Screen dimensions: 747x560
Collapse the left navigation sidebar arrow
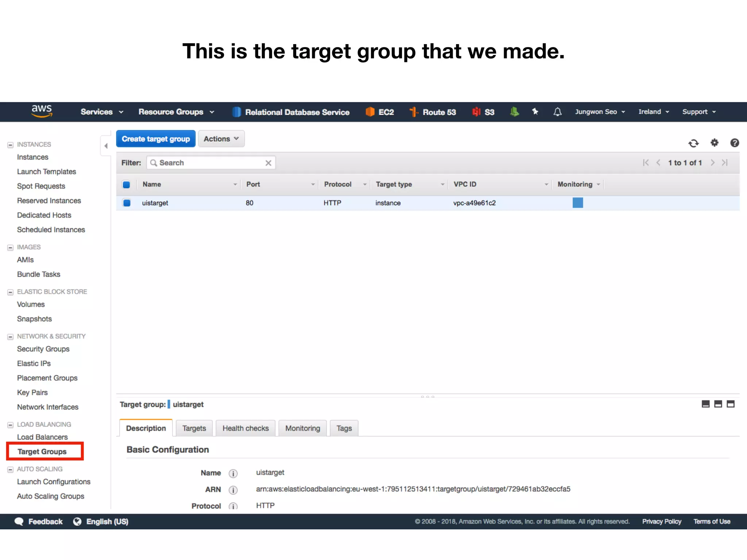point(106,146)
